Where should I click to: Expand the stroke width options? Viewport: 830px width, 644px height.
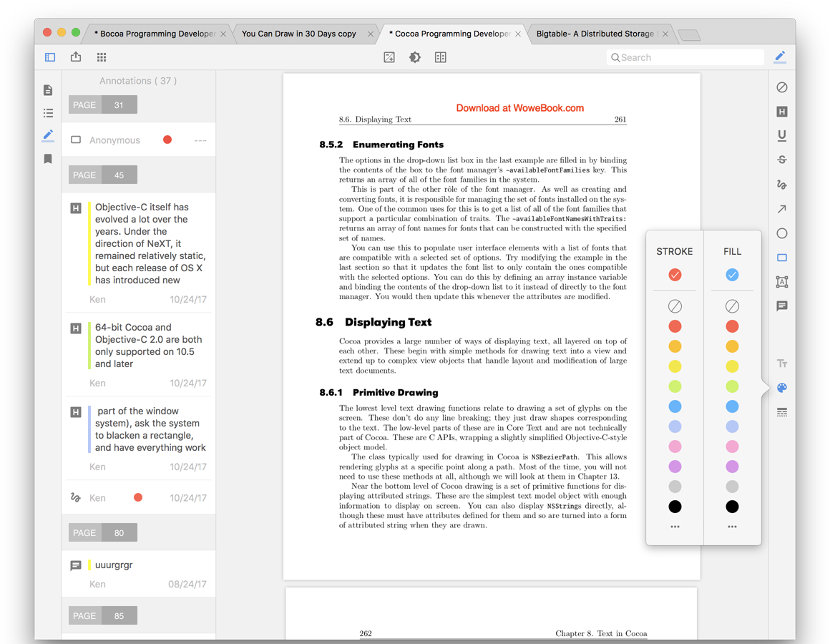(x=781, y=411)
